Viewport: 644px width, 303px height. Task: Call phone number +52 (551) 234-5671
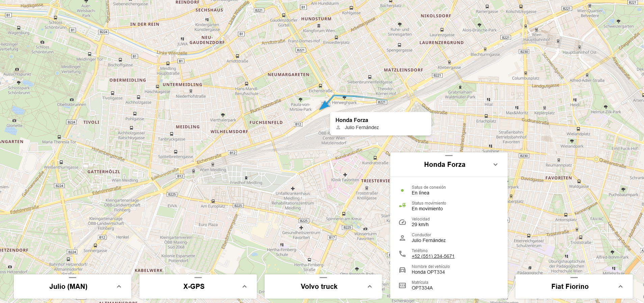coord(433,256)
